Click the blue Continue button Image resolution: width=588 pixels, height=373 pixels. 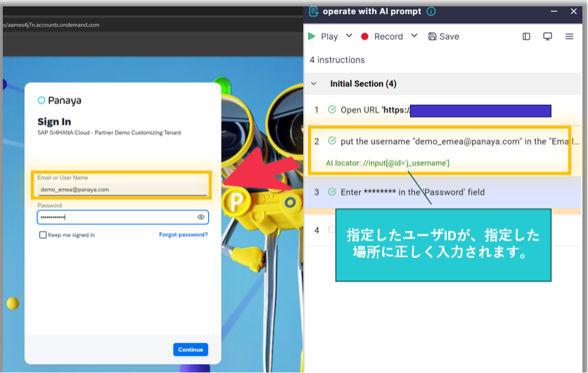point(191,349)
